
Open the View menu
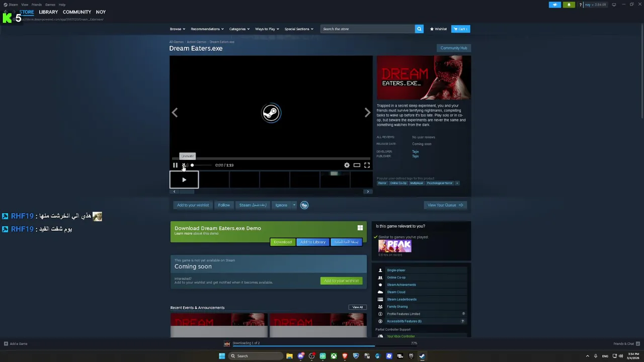click(x=25, y=5)
